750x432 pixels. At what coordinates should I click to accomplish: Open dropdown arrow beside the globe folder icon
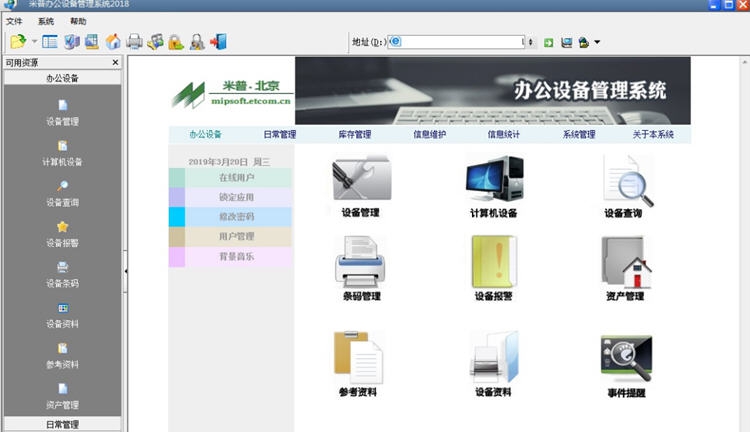pyautogui.click(x=597, y=42)
